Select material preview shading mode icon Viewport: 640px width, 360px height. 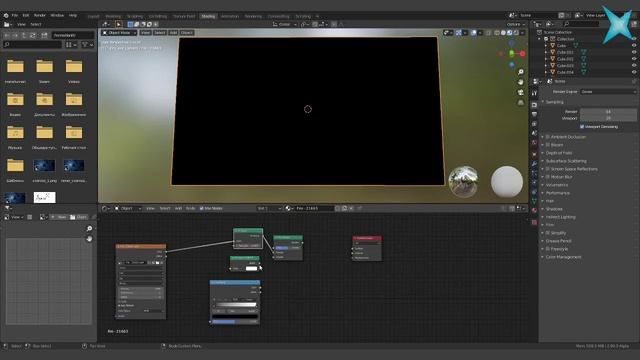(509, 33)
